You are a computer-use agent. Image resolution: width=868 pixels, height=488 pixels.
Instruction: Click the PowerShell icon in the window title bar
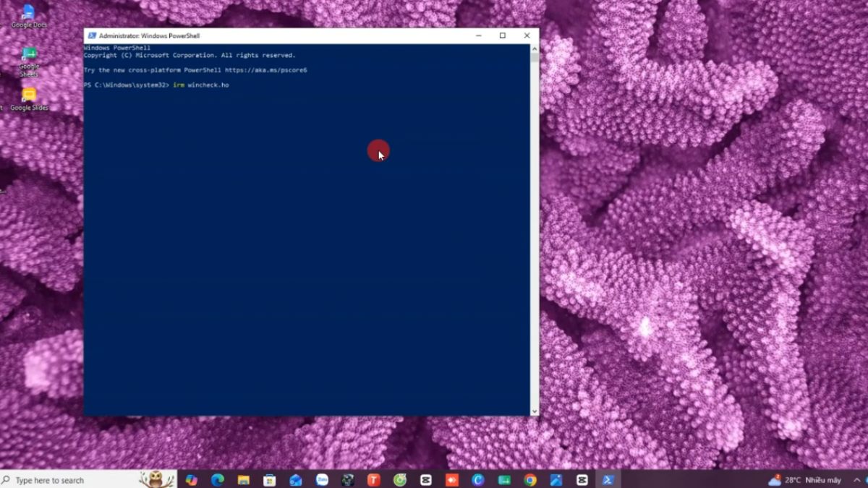[92, 35]
